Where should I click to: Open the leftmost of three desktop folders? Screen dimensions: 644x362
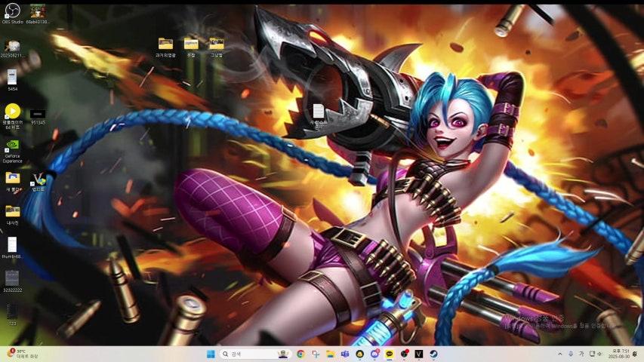tap(165, 48)
